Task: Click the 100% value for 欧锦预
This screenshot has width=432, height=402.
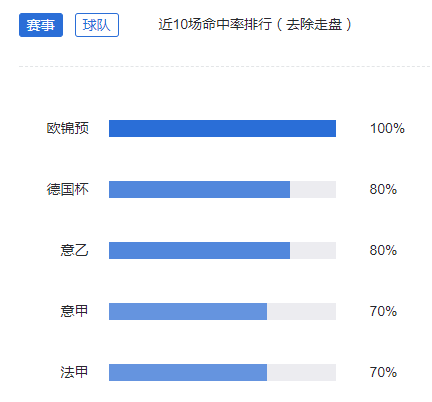Action: pyautogui.click(x=387, y=128)
